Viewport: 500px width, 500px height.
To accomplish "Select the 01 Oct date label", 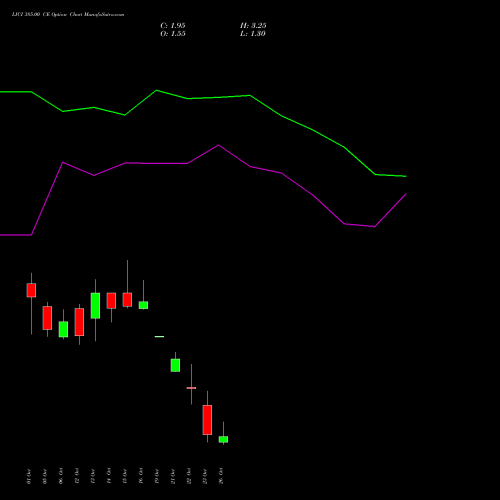I will coord(29,476).
